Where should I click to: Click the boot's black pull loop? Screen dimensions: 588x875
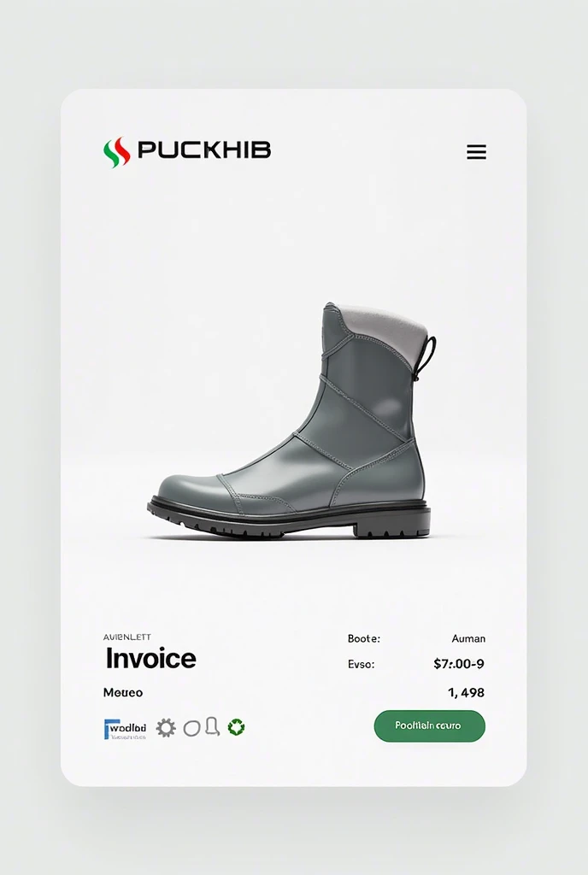click(426, 358)
